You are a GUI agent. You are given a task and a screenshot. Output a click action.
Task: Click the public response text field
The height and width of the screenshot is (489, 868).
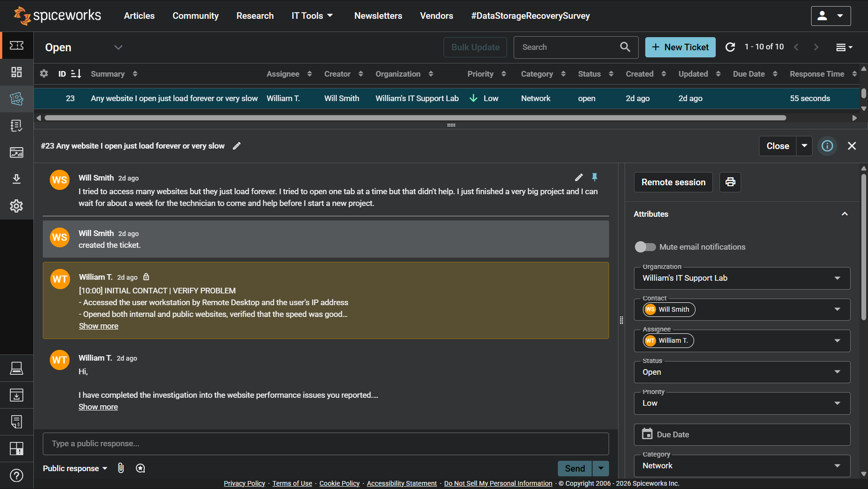[x=325, y=443]
